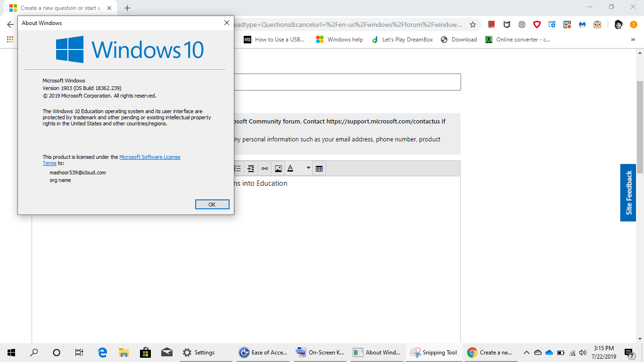
Task: Click the red book extension icon
Action: pos(492,25)
